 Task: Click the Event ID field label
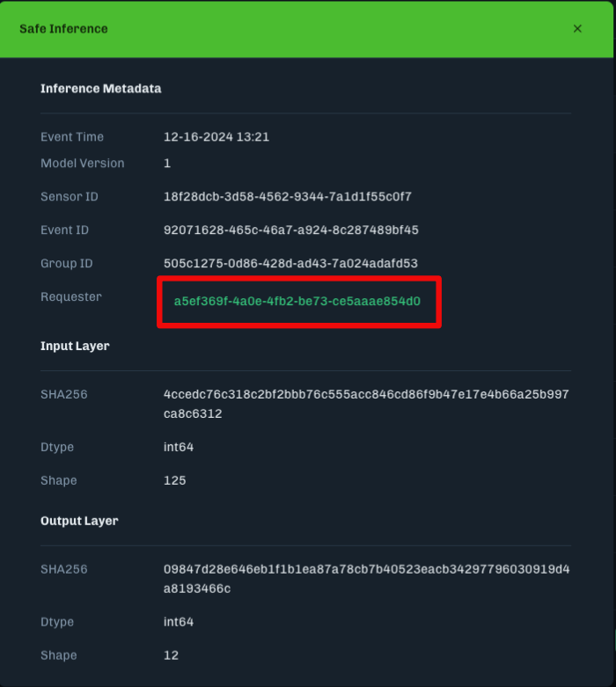[x=64, y=230]
